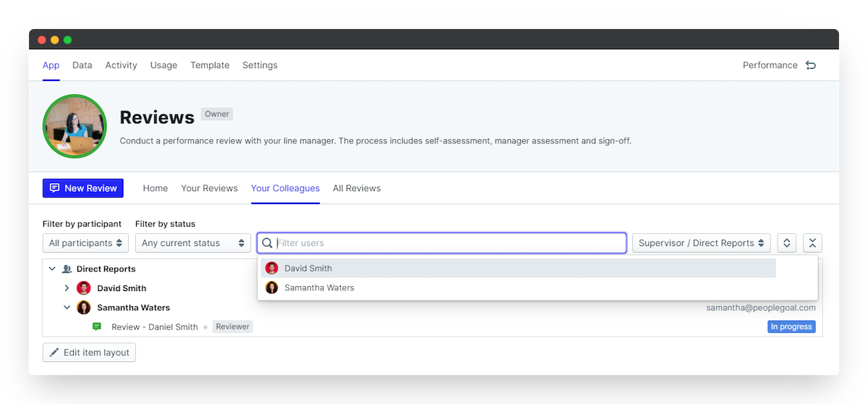Open the All participants dropdown
The height and width of the screenshot is (404, 868).
(85, 243)
